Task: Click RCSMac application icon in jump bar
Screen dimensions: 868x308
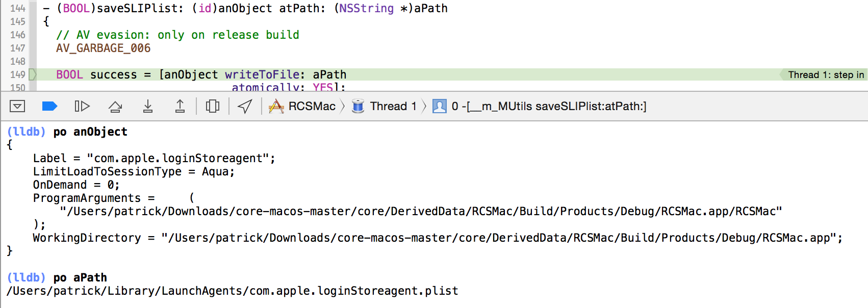Action: 276,106
